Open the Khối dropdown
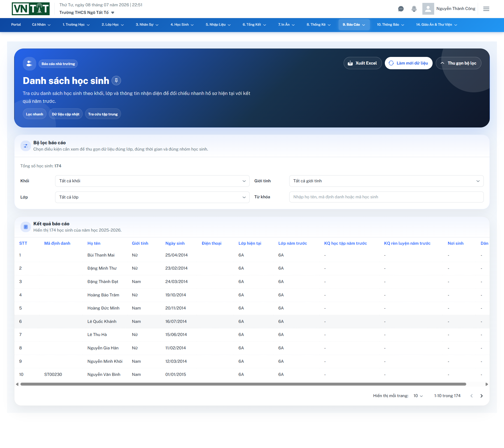The height and width of the screenshot is (448, 504). pyautogui.click(x=152, y=181)
